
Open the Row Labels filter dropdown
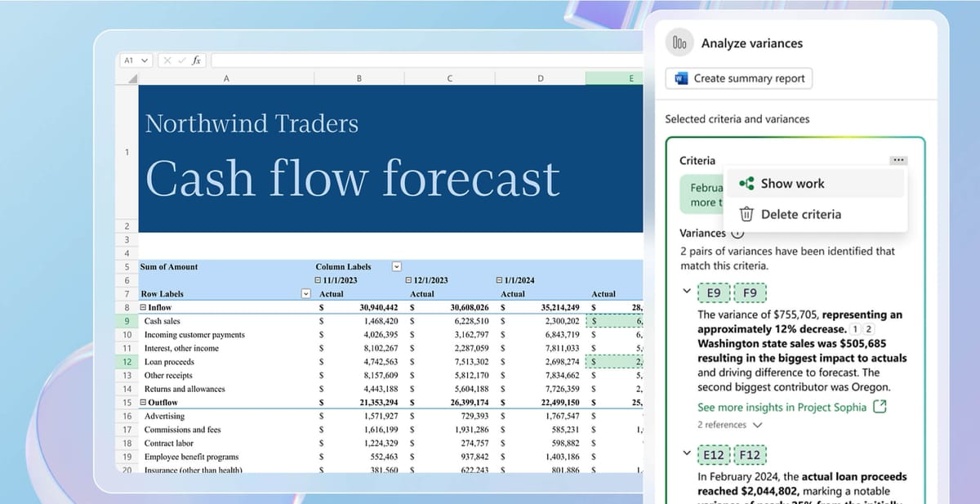(x=306, y=294)
